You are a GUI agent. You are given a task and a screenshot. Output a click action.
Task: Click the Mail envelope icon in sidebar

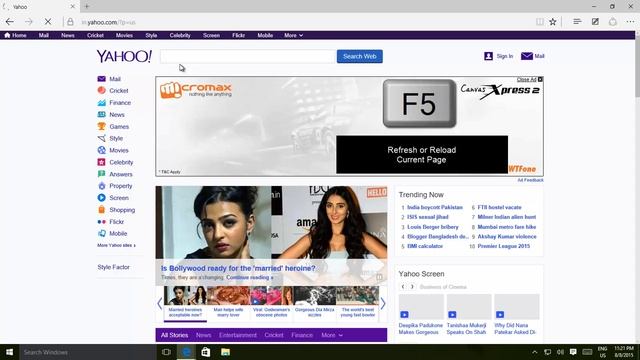tap(102, 79)
